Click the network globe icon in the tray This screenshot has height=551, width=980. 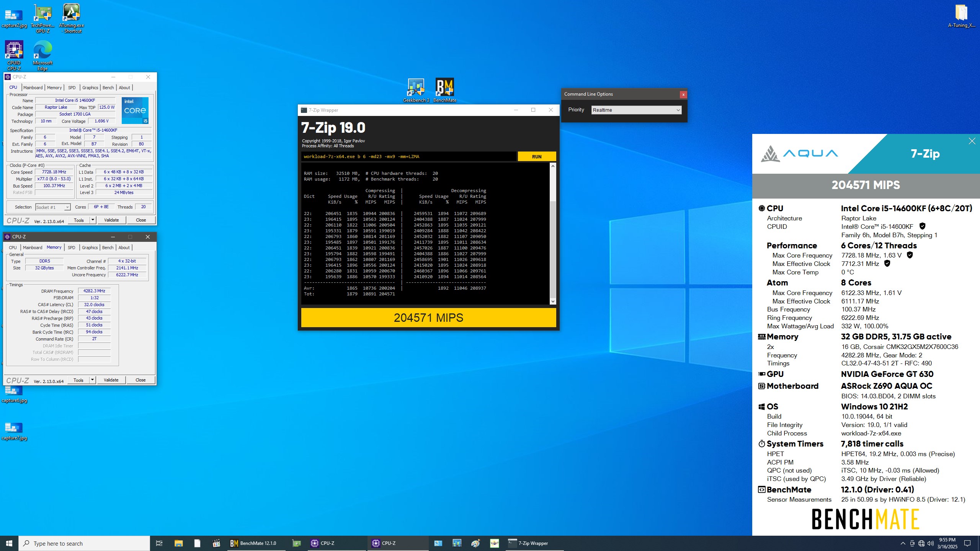coord(921,543)
